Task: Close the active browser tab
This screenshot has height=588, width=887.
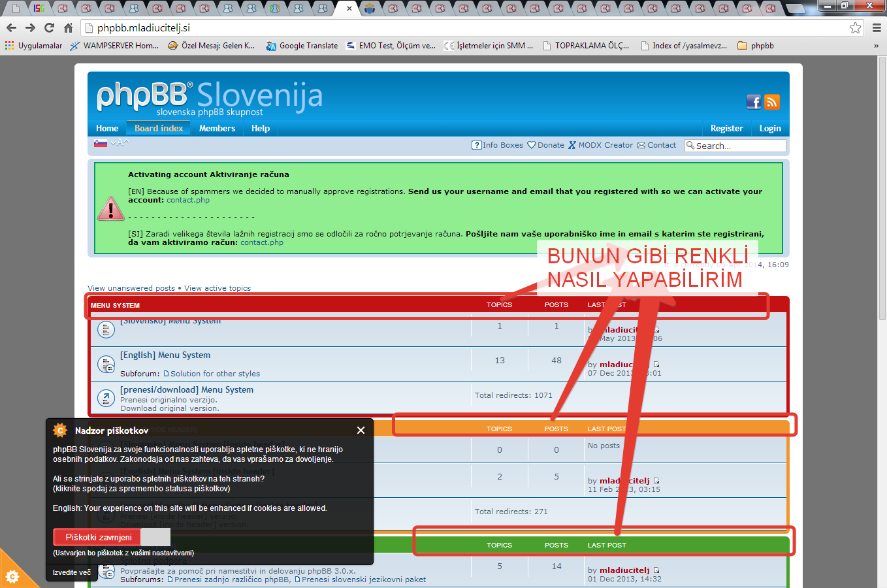Action: click(x=349, y=8)
